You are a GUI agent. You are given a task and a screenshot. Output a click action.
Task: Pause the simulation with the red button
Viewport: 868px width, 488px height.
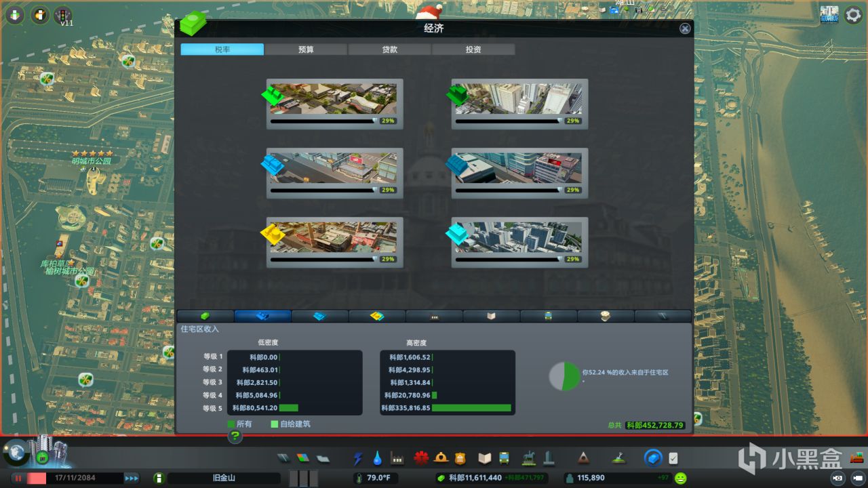coord(18,478)
